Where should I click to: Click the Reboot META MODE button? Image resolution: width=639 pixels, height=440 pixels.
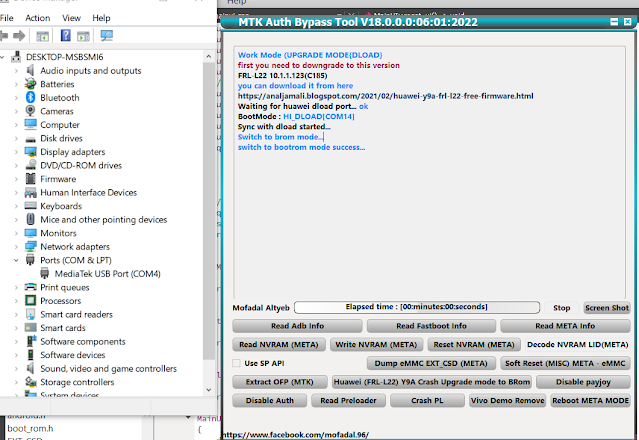591,400
